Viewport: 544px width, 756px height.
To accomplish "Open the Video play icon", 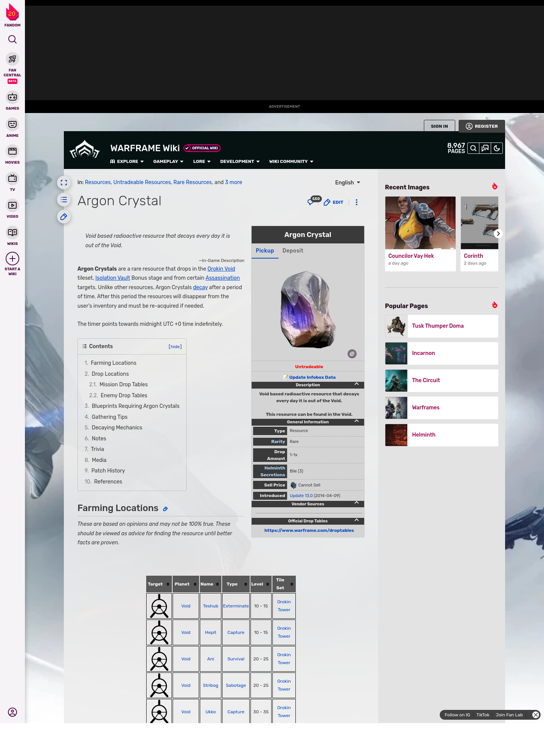I will [12, 205].
